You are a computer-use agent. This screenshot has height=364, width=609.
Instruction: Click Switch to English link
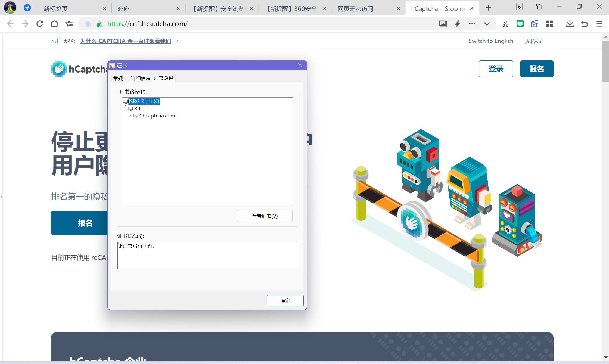[x=491, y=41]
